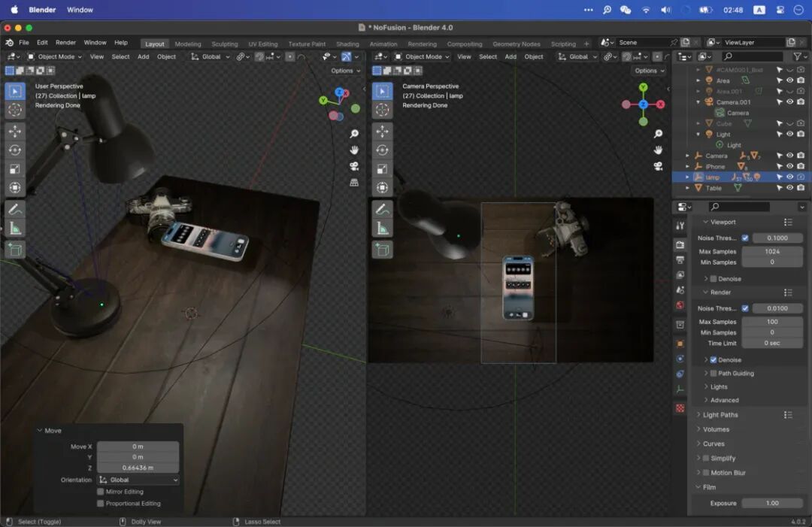Viewport: 812px width, 527px height.
Task: Toggle visibility eye for the iPhone object
Action: click(789, 166)
